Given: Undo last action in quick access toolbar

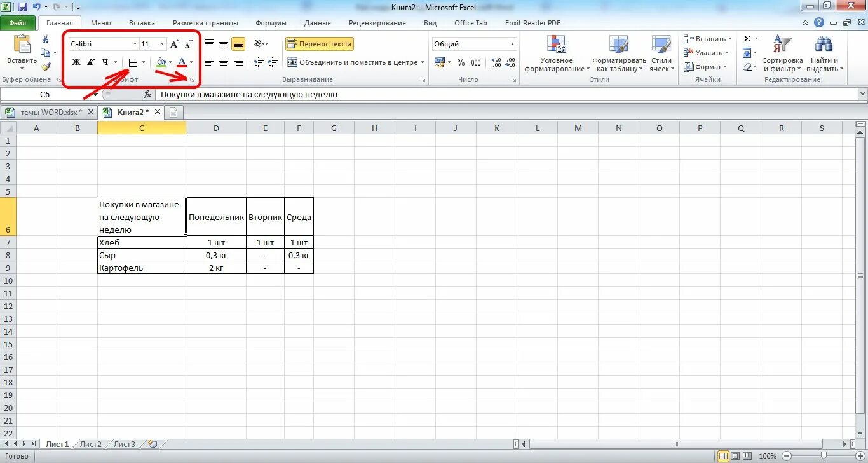Looking at the screenshot, I should pos(37,7).
